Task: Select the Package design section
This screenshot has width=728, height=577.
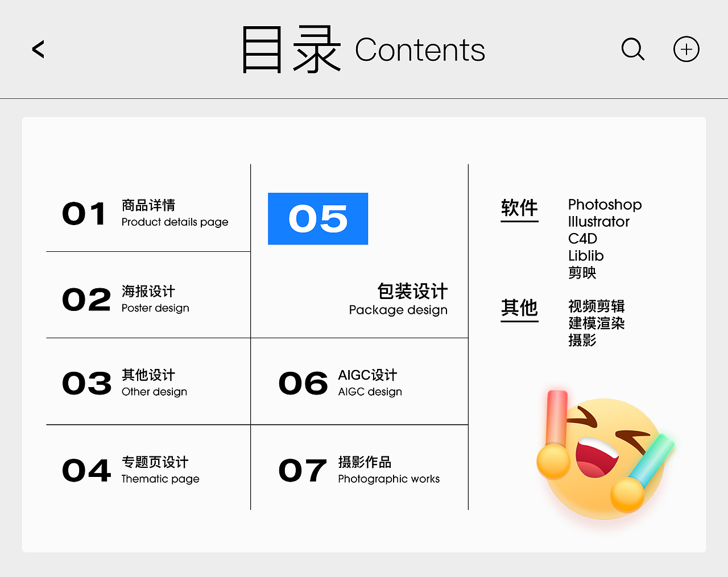Action: (398, 300)
